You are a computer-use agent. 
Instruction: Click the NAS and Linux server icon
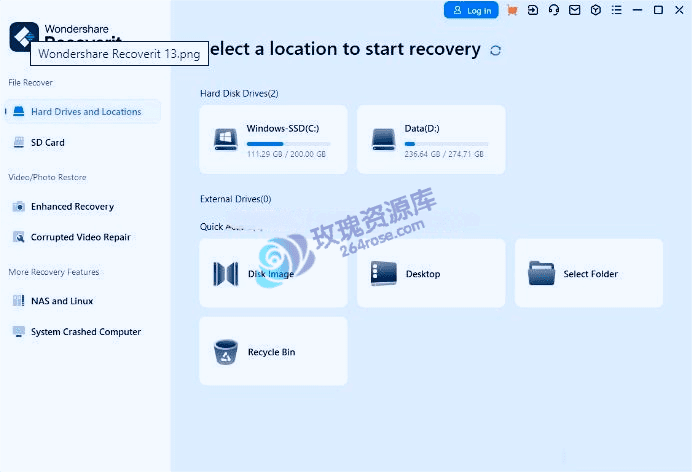(19, 301)
